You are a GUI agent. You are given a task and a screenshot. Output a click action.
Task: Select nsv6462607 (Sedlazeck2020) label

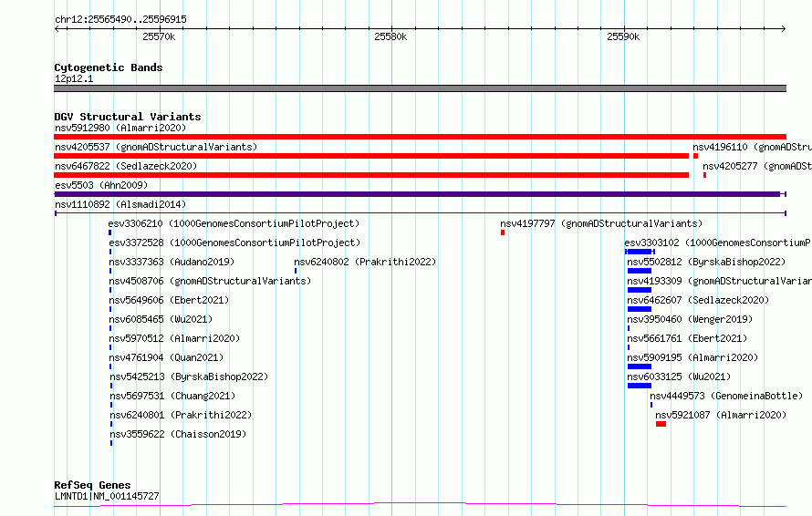pyautogui.click(x=698, y=300)
